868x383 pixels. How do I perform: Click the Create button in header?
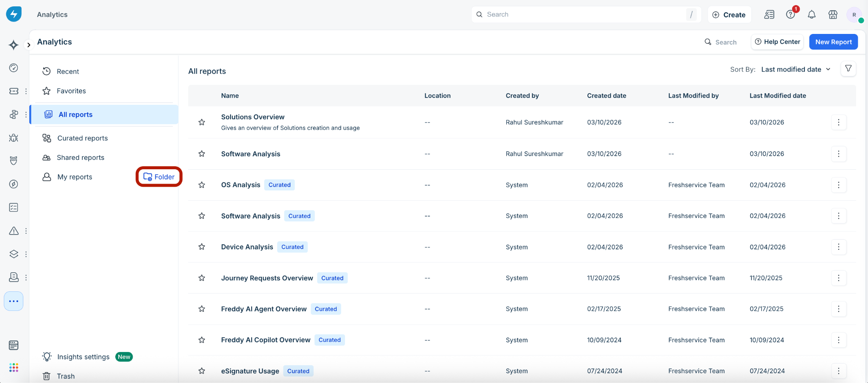point(729,14)
